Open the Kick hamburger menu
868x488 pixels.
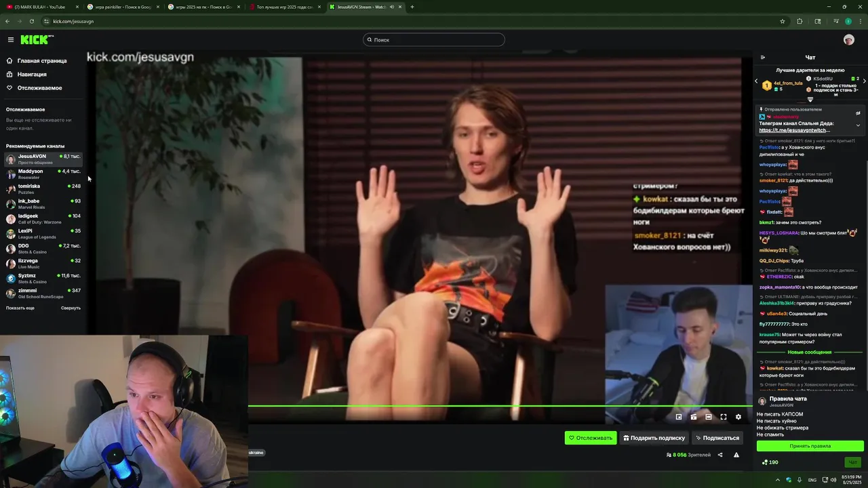[x=10, y=40]
